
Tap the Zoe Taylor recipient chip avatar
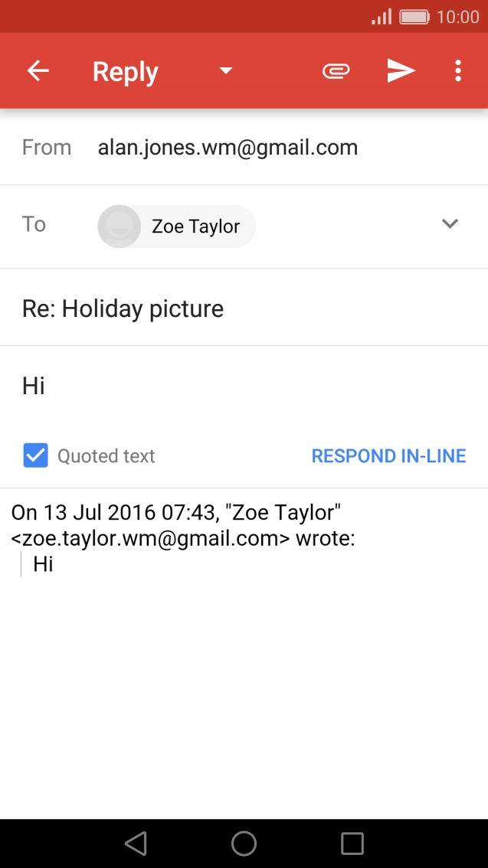[119, 226]
